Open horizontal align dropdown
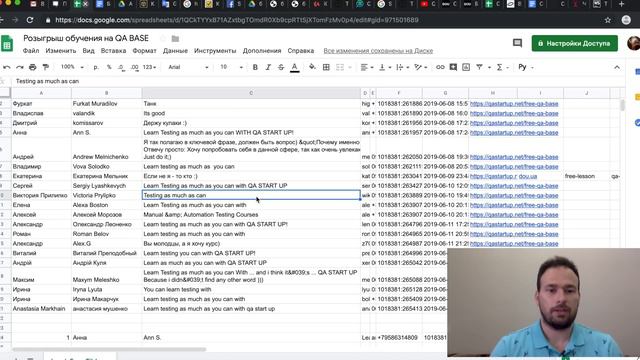Screen dimensions: 640x360 pyautogui.click(x=367, y=67)
